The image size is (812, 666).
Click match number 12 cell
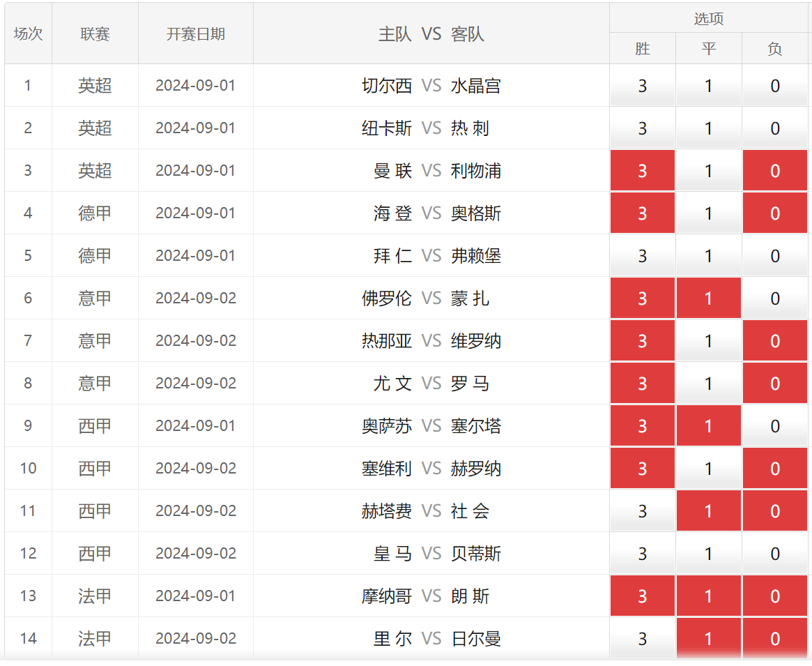[x=28, y=553]
